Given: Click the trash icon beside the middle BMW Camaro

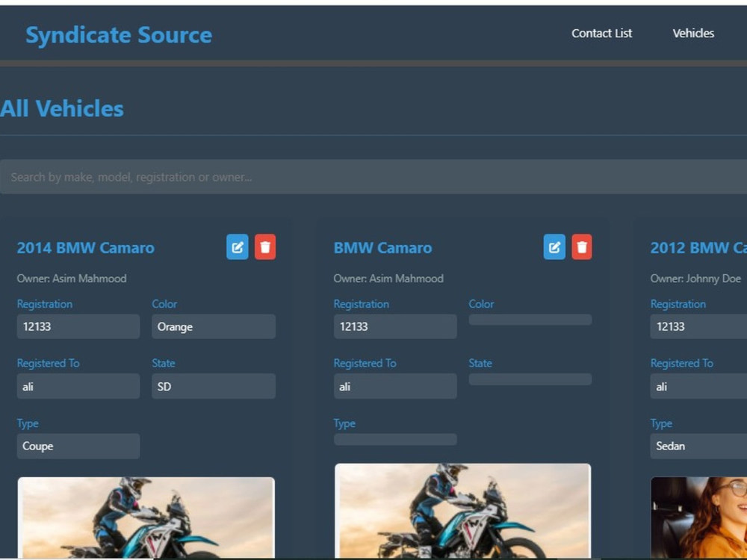Looking at the screenshot, I should point(582,246).
